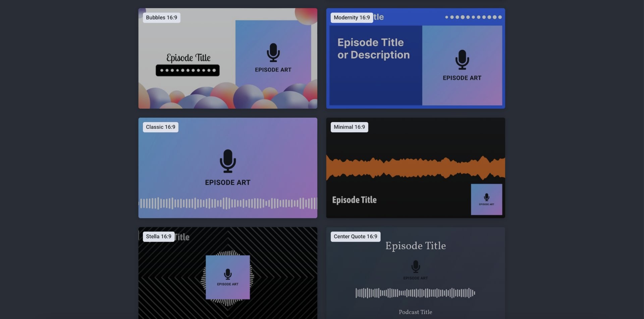Choose the Modernity 16:9 template thumbnail

point(416,58)
